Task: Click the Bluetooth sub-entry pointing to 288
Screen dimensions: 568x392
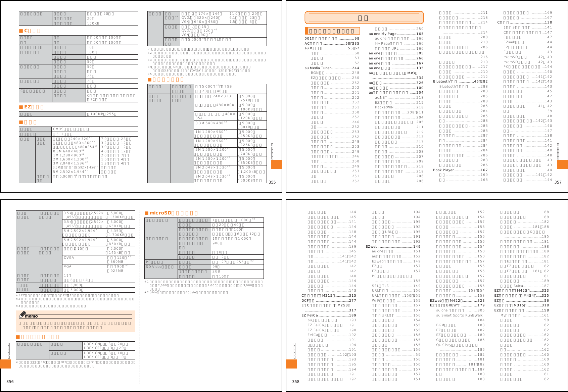Action: (x=463, y=87)
